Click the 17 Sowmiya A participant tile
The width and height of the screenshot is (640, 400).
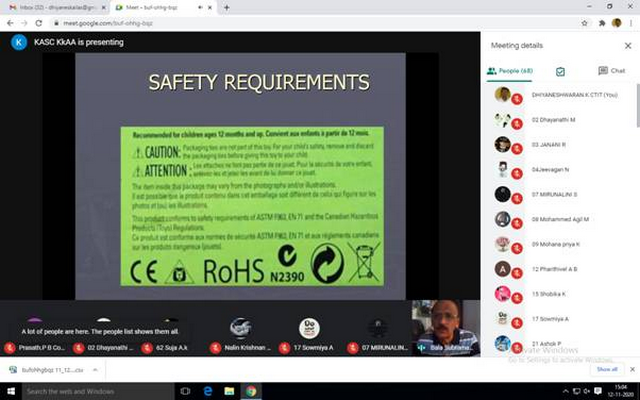pyautogui.click(x=309, y=329)
